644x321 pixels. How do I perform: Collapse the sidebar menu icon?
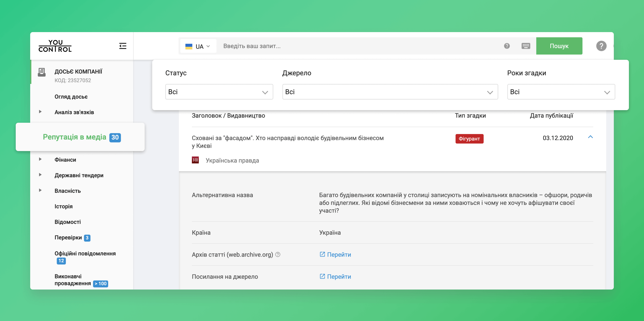[x=122, y=46]
